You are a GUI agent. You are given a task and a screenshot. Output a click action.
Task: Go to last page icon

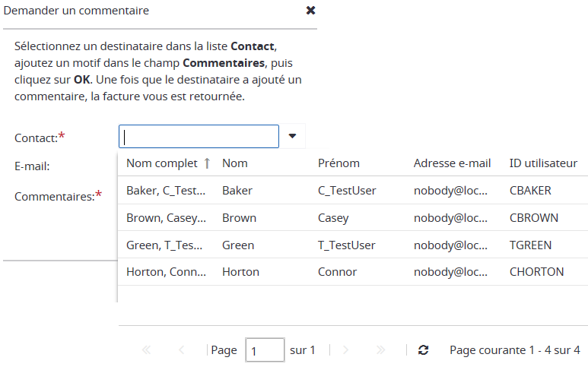(381, 350)
